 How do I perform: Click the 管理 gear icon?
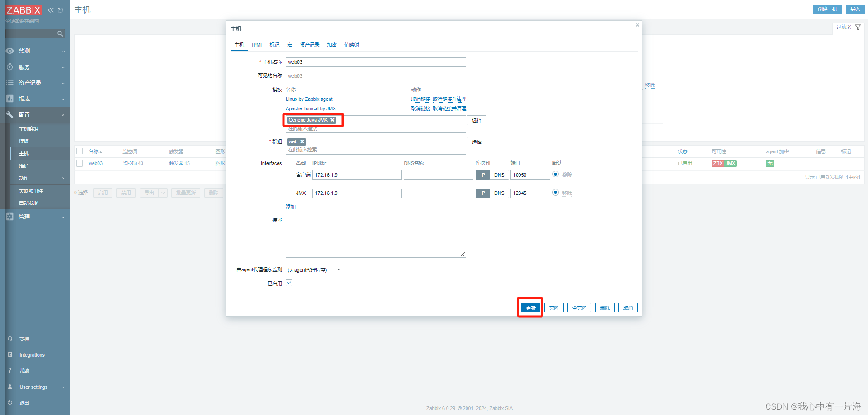pos(10,217)
